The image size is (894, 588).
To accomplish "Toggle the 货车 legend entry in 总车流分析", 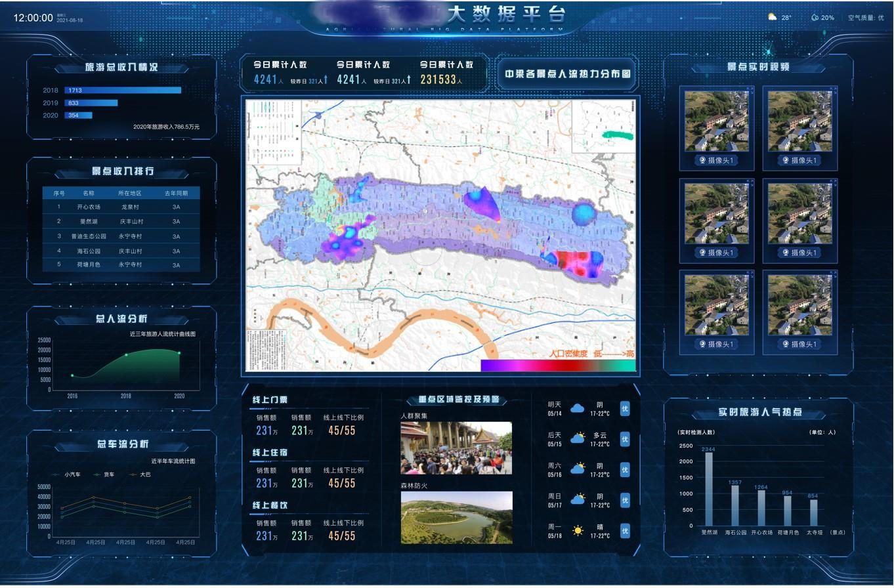I will click(x=105, y=474).
